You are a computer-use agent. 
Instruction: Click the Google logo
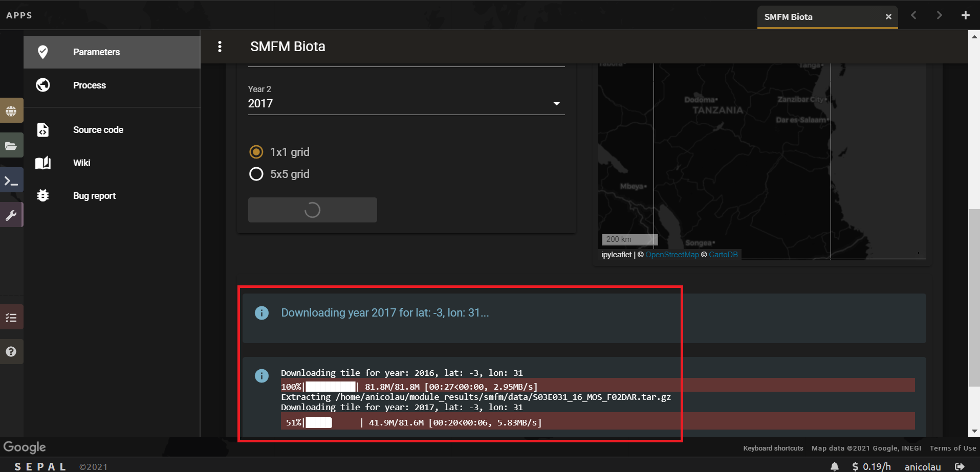click(x=25, y=447)
